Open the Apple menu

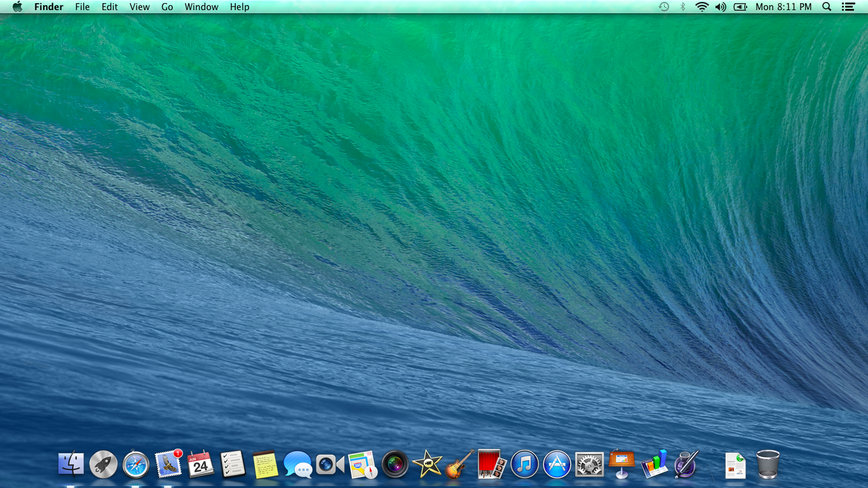17,7
